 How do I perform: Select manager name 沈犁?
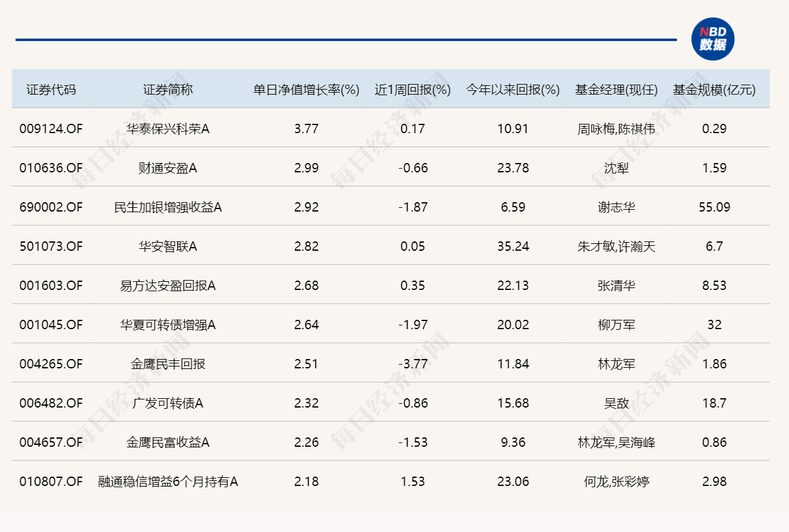(x=616, y=168)
